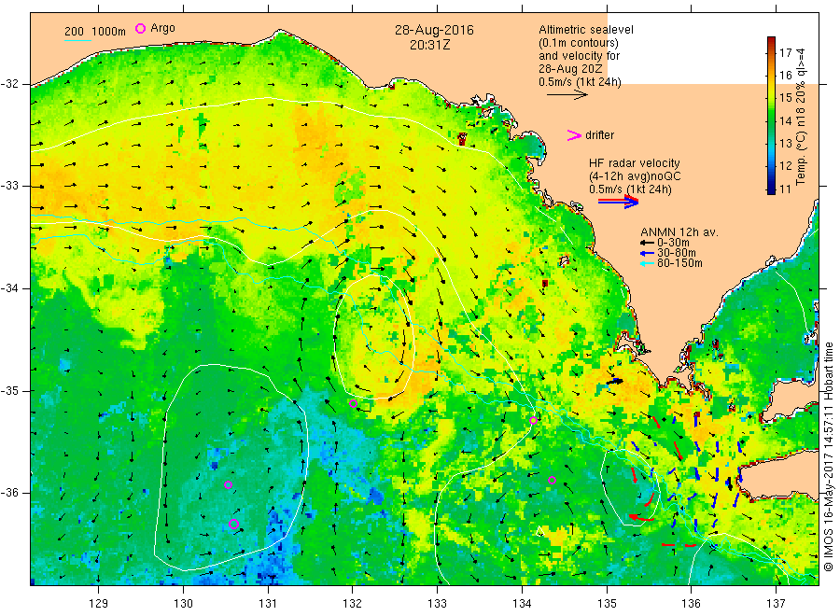840x616 pixels.
Task: Click dark blue bottom of the temperature colour bar
Action: pyautogui.click(x=771, y=189)
